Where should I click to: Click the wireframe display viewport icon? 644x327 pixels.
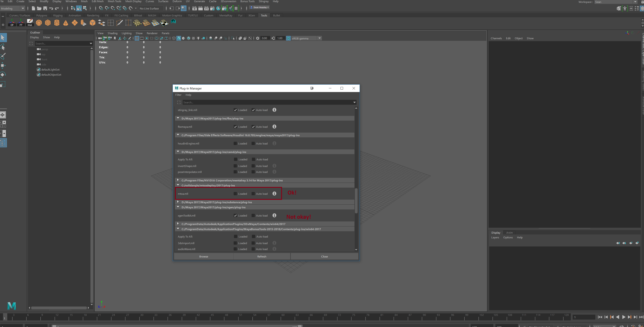click(174, 38)
